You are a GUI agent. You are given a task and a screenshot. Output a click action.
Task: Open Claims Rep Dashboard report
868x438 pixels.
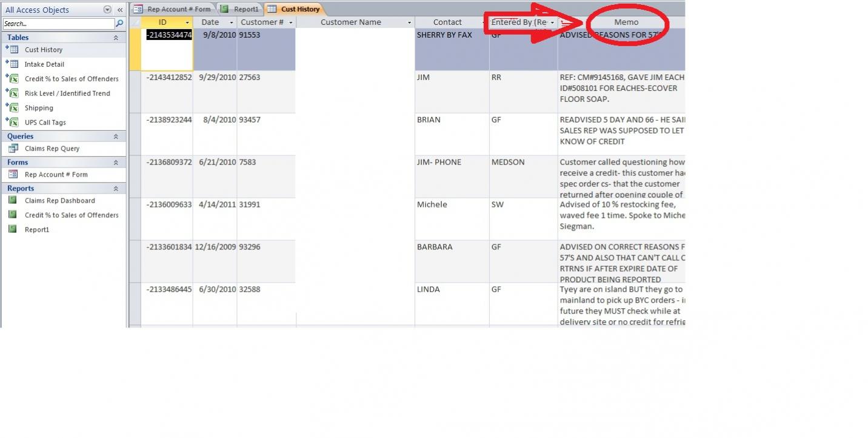(x=60, y=201)
